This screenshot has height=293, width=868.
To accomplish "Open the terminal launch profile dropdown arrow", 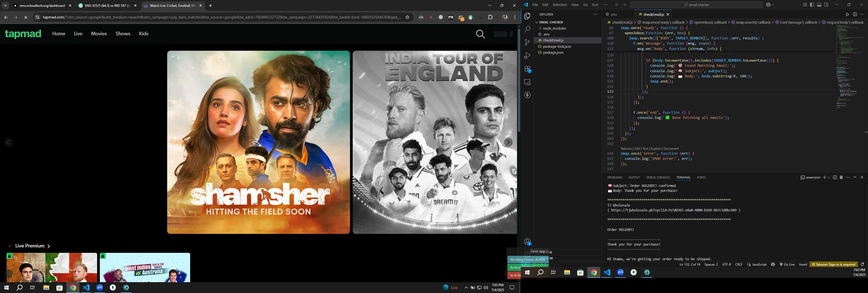I will pyautogui.click(x=829, y=177).
